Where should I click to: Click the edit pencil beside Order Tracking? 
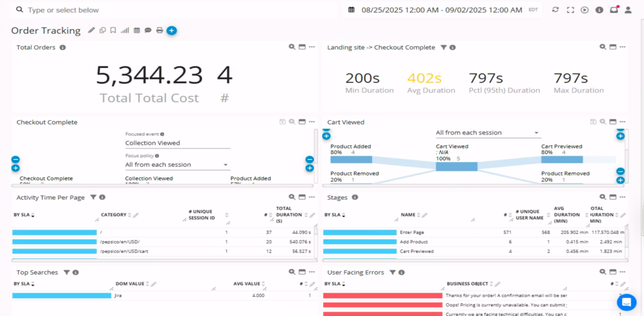tap(92, 30)
